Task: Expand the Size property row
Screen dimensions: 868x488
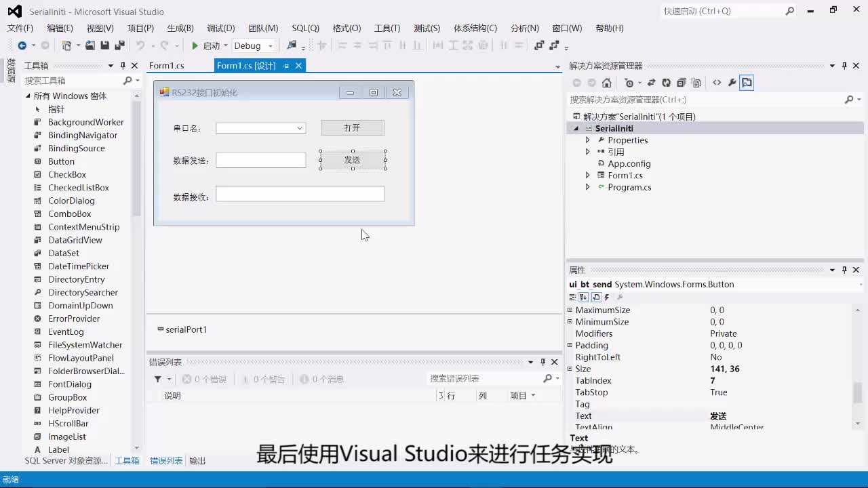Action: click(570, 369)
